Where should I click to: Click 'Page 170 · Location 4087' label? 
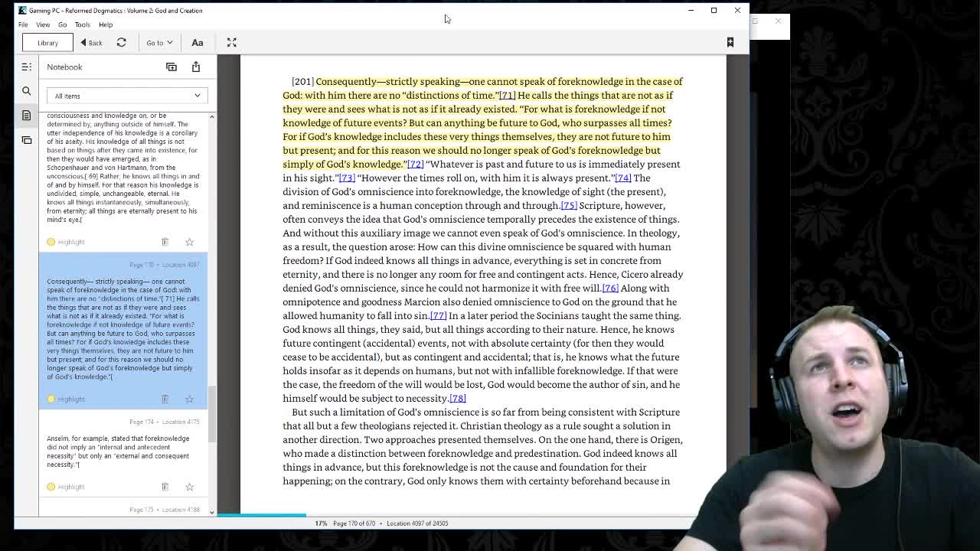164,265
